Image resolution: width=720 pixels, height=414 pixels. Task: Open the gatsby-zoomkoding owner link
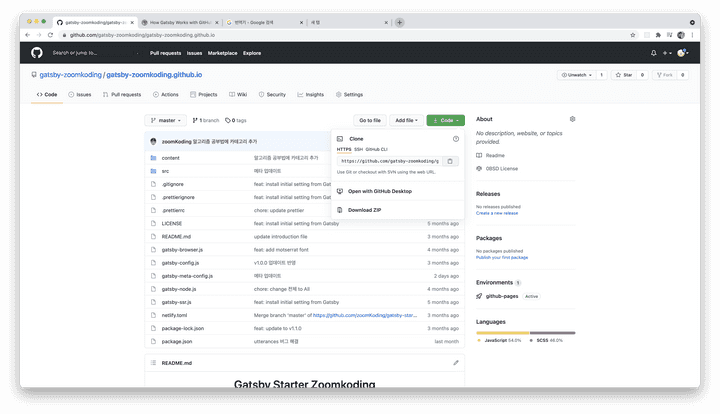(70, 75)
